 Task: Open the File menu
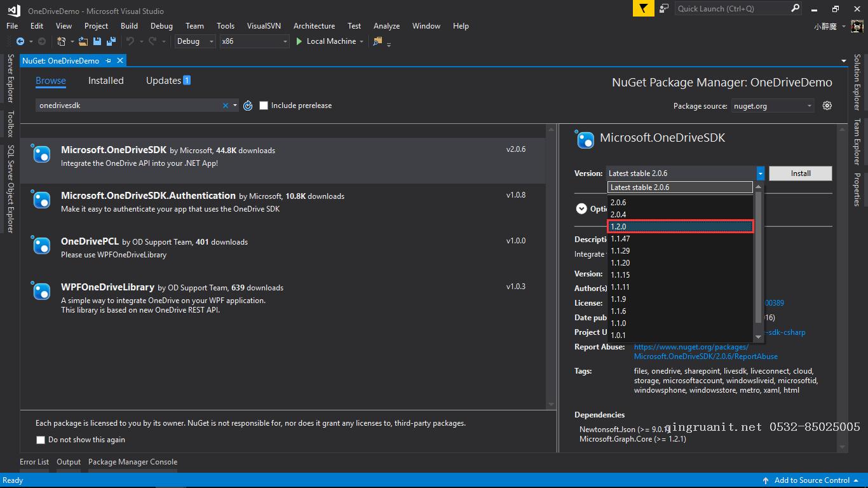click(x=12, y=26)
